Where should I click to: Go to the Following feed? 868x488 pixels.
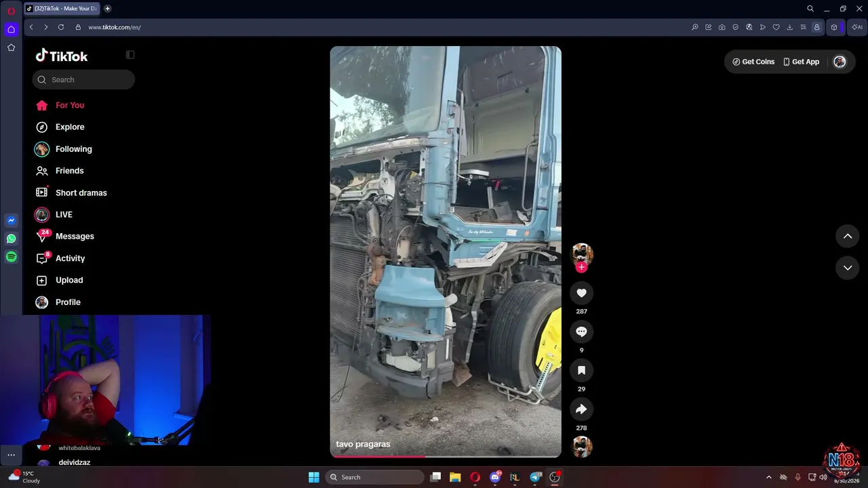click(73, 149)
